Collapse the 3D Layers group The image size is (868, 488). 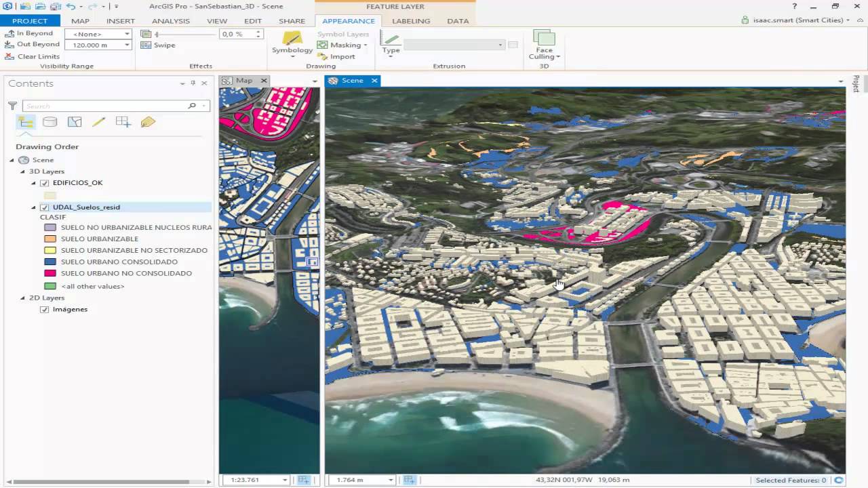pos(22,171)
